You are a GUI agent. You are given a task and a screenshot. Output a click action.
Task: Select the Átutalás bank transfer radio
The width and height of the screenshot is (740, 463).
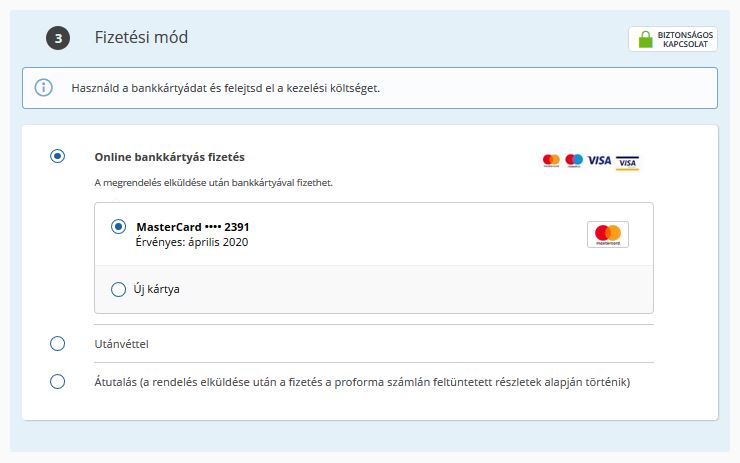(x=58, y=381)
